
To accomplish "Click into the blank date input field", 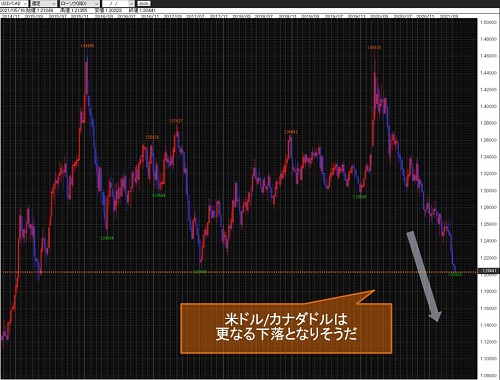I will pyautogui.click(x=115, y=3).
